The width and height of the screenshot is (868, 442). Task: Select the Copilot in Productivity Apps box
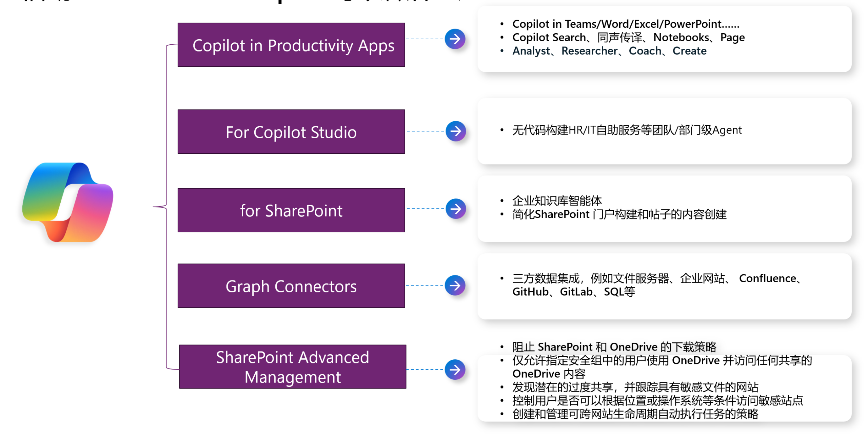coord(291,45)
